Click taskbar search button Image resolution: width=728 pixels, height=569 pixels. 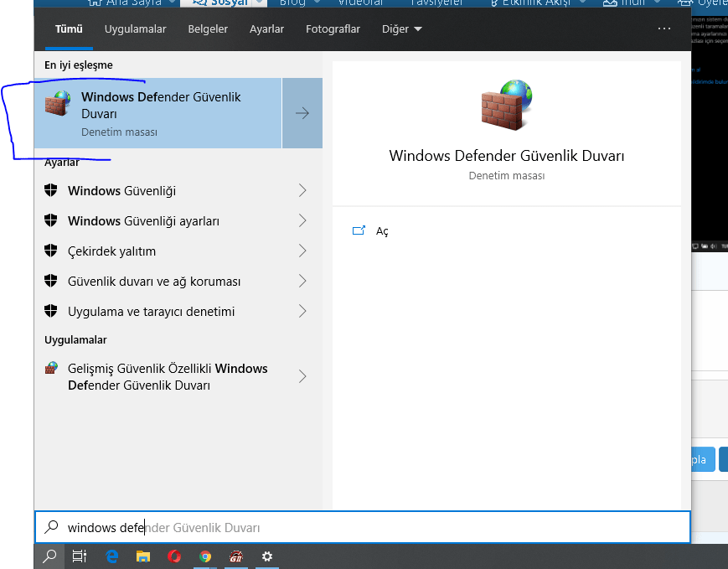[49, 556]
